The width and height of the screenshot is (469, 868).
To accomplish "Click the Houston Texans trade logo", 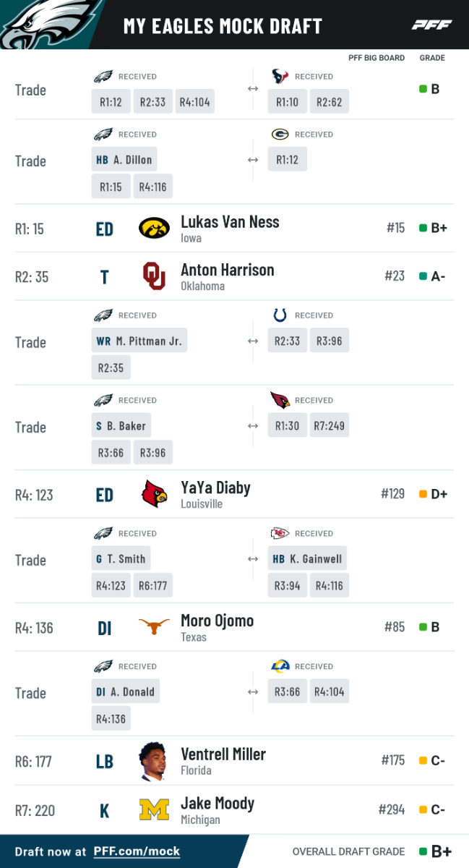I will pyautogui.click(x=280, y=76).
